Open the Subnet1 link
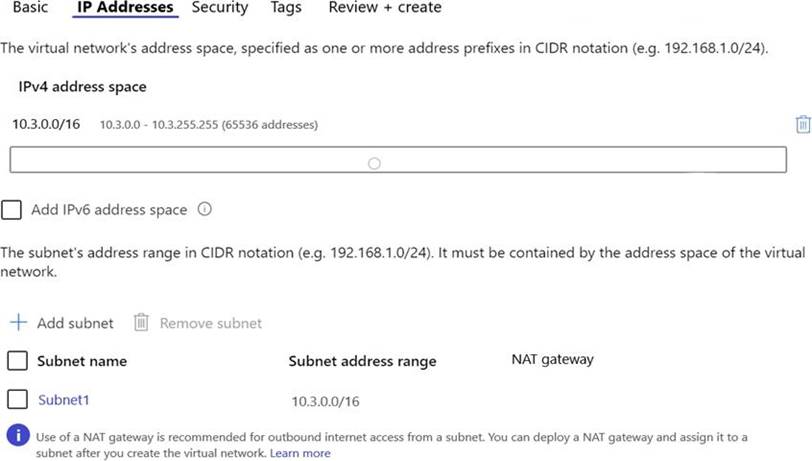Image resolution: width=812 pixels, height=461 pixels. [x=64, y=400]
